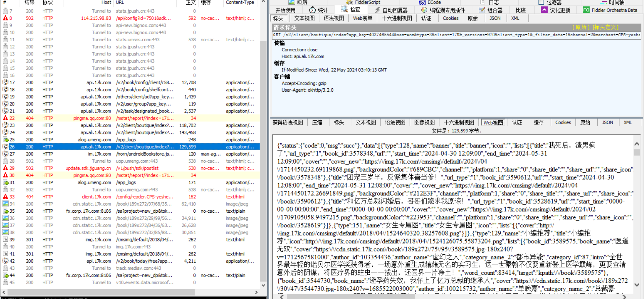Image resolution: width=644 pixels, height=299 pixels.
Task: Open the 过滤器 filters tab via its icon
Action: [x=541, y=2]
